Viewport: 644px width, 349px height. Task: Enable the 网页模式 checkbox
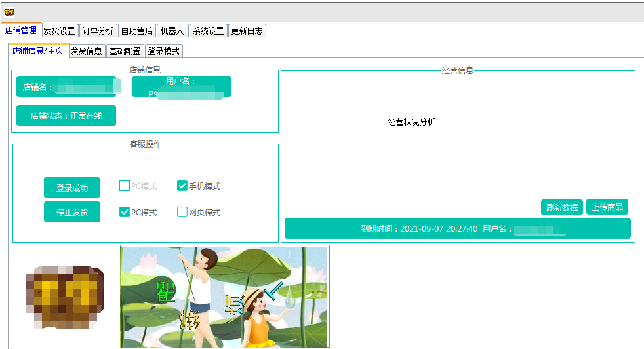pyautogui.click(x=183, y=212)
